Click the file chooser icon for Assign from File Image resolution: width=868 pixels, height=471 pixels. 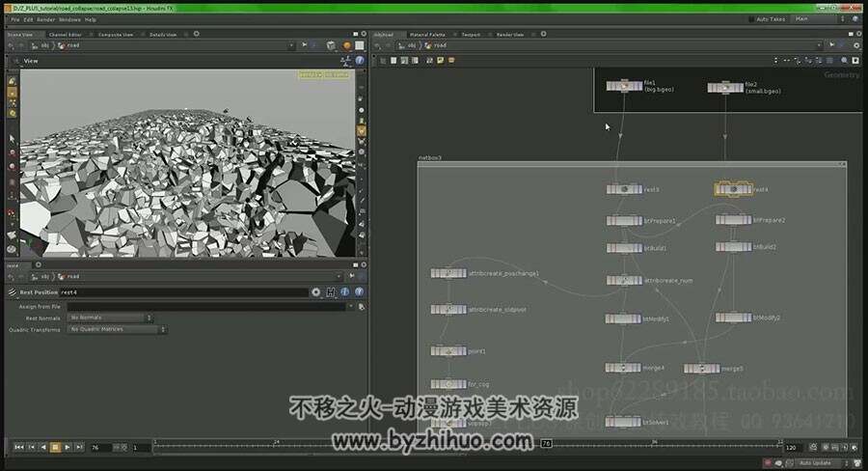361,306
